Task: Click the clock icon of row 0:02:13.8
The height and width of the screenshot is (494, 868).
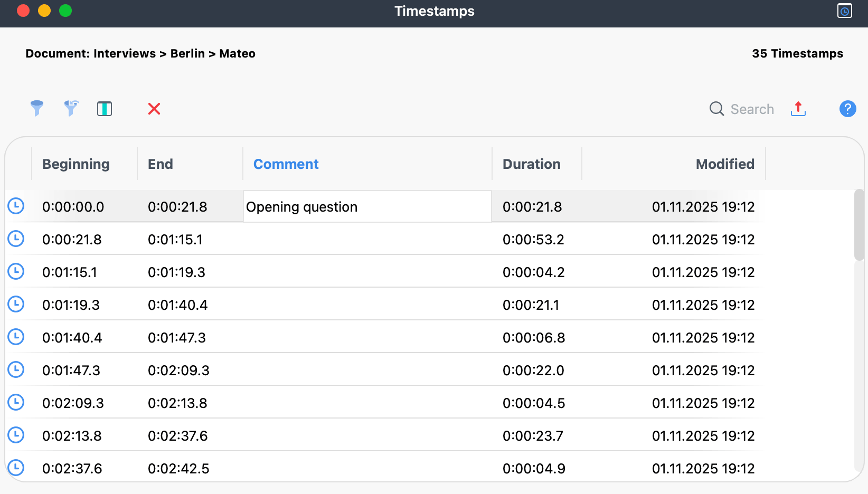Action: [16, 435]
